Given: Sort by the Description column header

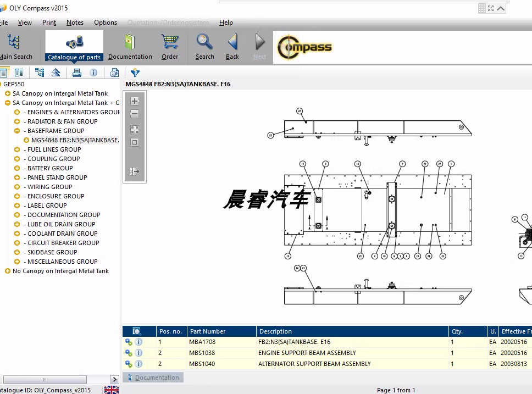Looking at the screenshot, I should 352,331.
